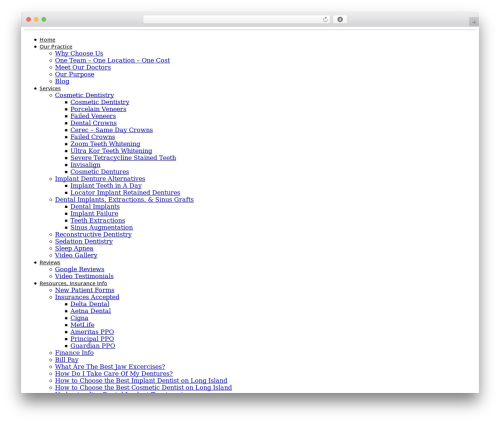Open the Sinus Augmentation link
The image size is (500, 423).
tap(102, 228)
